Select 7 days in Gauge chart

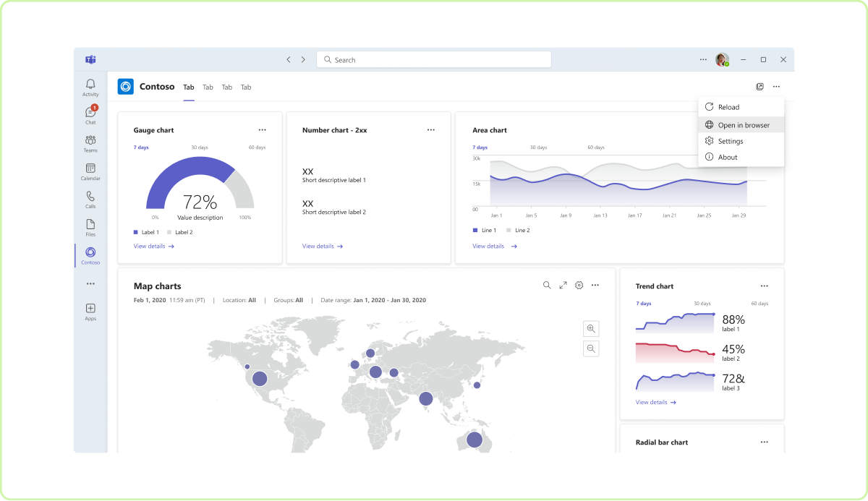pyautogui.click(x=141, y=147)
